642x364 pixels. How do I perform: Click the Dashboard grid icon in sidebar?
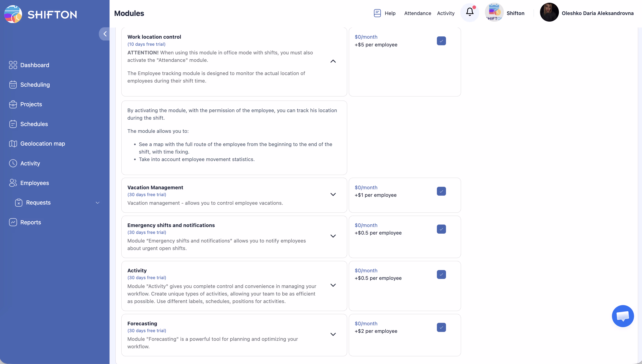pos(13,65)
